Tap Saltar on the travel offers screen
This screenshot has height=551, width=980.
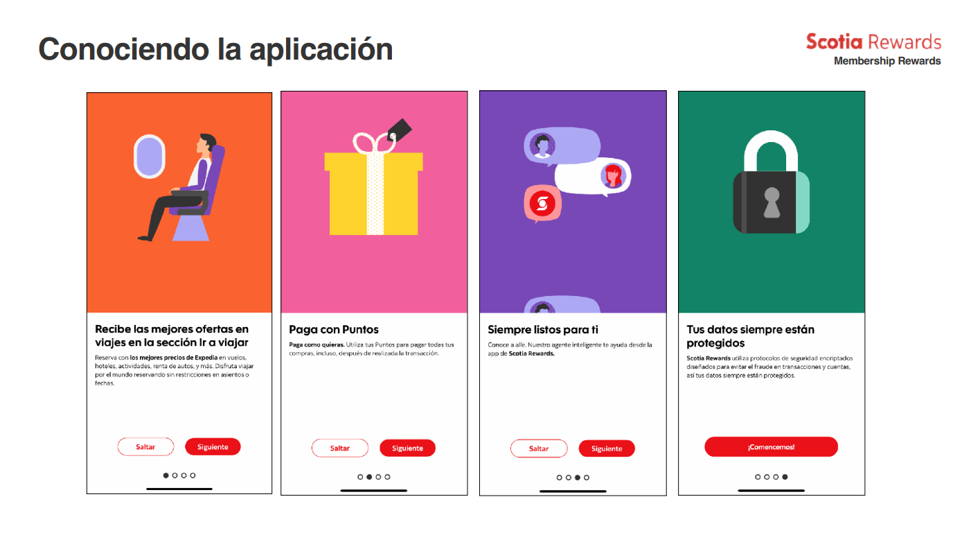(x=145, y=447)
